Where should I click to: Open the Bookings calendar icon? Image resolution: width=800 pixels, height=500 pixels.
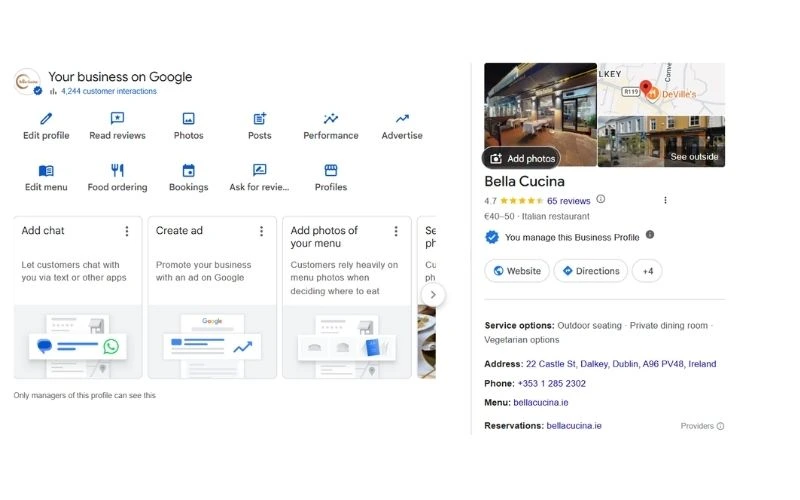point(188,170)
